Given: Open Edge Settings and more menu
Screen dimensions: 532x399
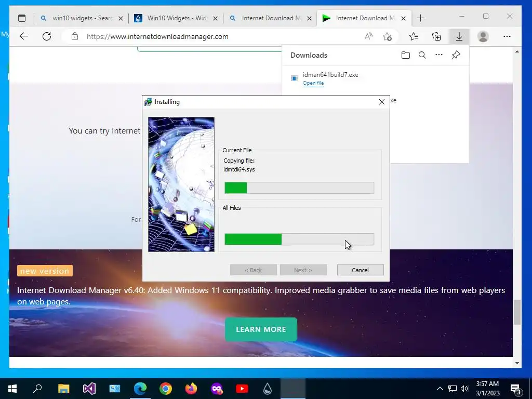Looking at the screenshot, I should [x=507, y=36].
